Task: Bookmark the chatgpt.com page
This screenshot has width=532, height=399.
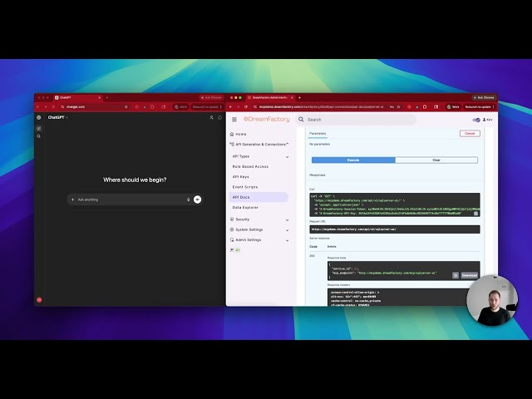Action: tap(126, 107)
